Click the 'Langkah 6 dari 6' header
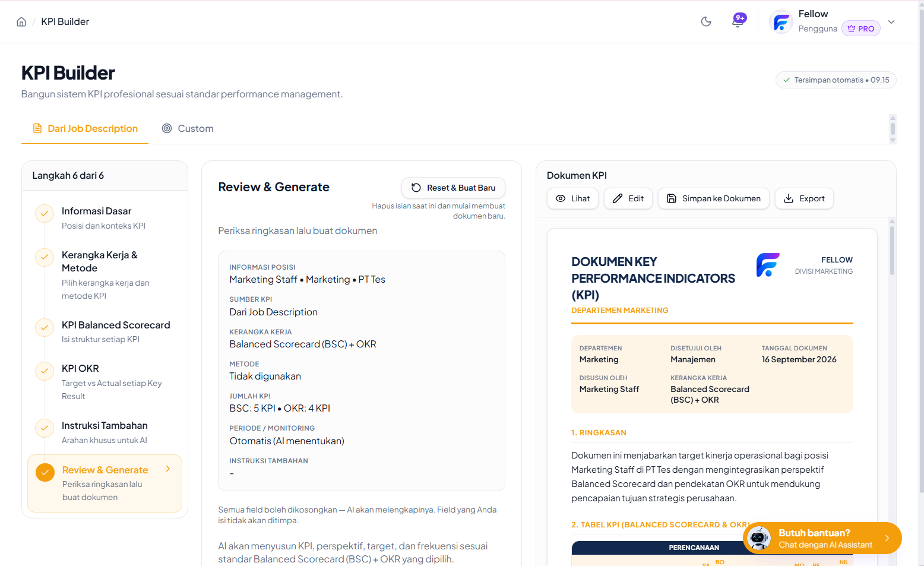This screenshot has width=924, height=566. coord(68,176)
